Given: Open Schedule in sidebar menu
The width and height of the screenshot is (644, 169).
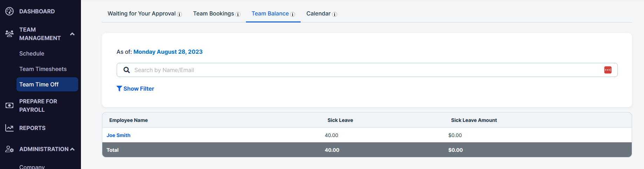Looking at the screenshot, I should (32, 53).
